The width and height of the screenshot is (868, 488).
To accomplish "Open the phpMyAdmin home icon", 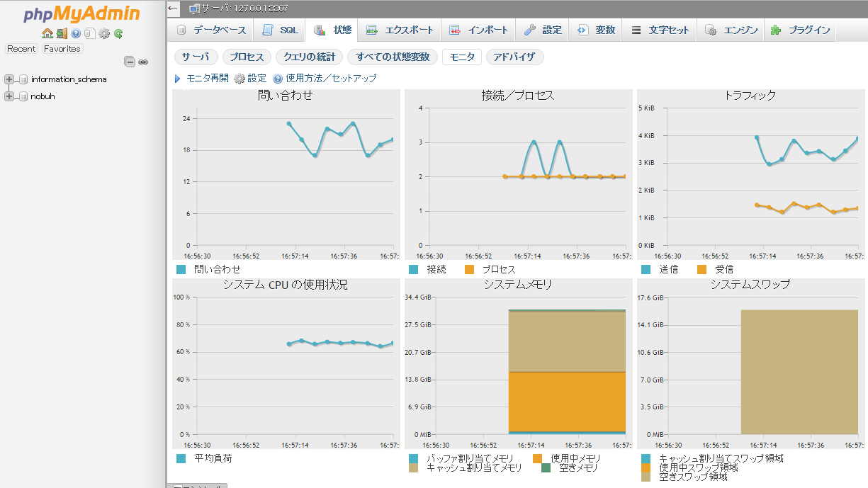I will pos(47,33).
